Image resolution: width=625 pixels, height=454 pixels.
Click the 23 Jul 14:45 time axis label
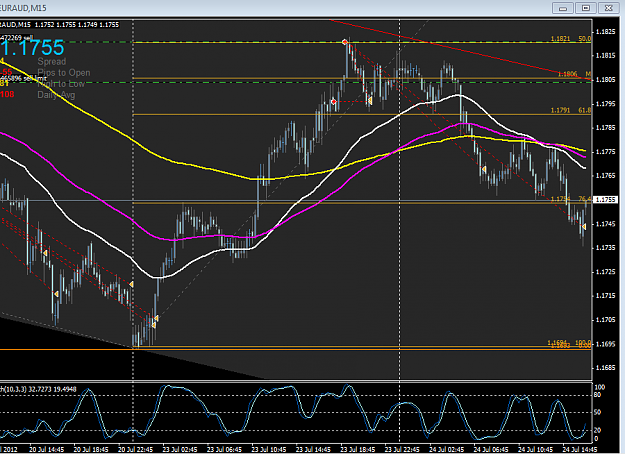[x=313, y=449]
